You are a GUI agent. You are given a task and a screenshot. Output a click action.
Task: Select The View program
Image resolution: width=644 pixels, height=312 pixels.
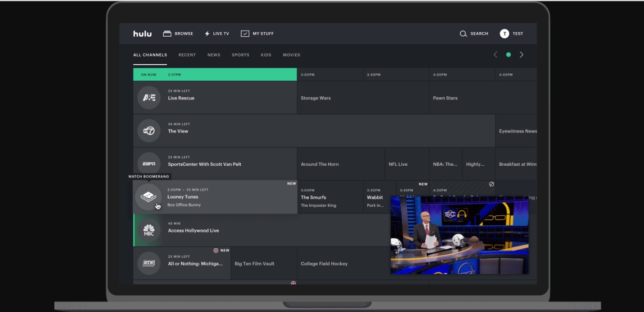(x=314, y=131)
